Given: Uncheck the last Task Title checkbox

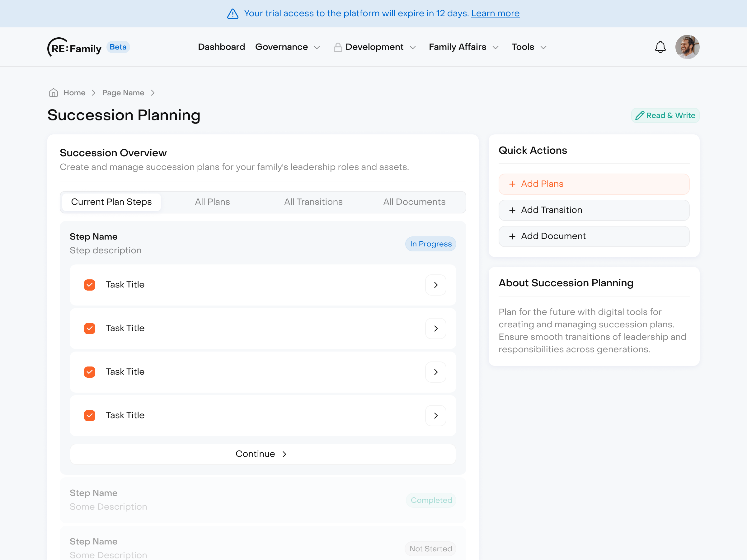Looking at the screenshot, I should click(x=90, y=415).
